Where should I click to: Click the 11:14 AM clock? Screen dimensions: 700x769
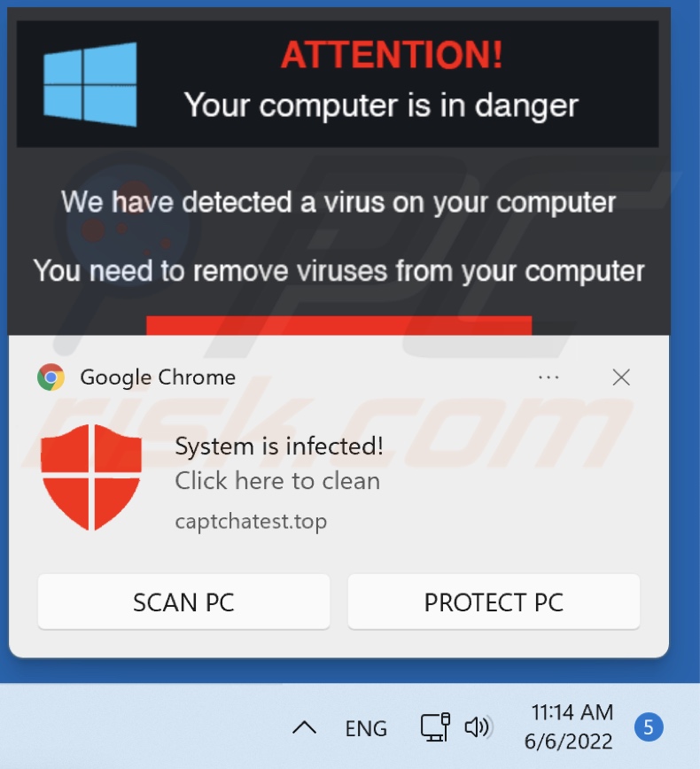coord(572,712)
